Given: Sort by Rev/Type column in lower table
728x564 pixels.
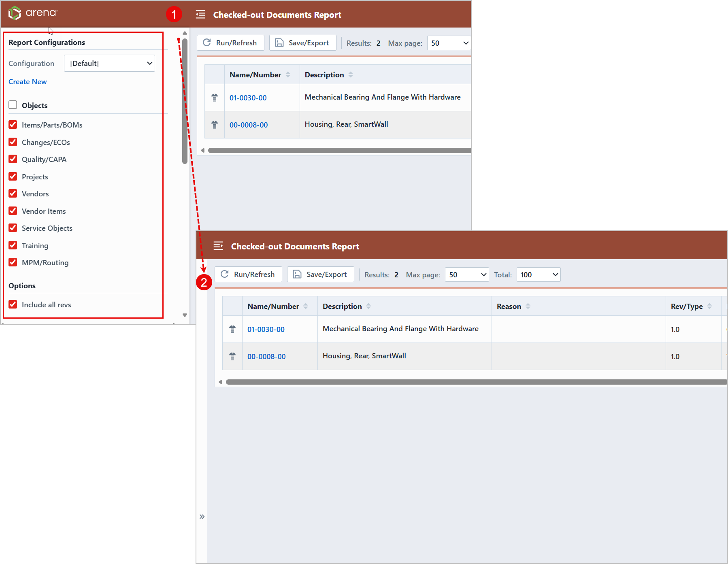Looking at the screenshot, I should tap(709, 306).
